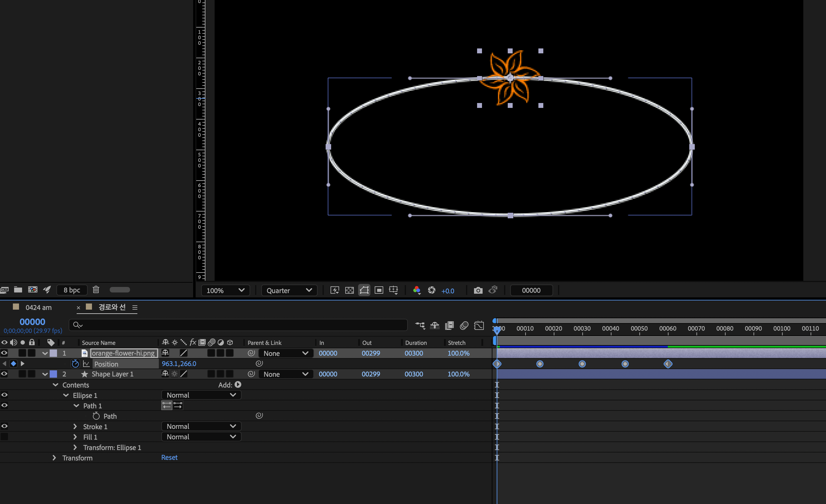Toggle mask and shape path visibility icon
The image size is (826, 504).
click(364, 290)
